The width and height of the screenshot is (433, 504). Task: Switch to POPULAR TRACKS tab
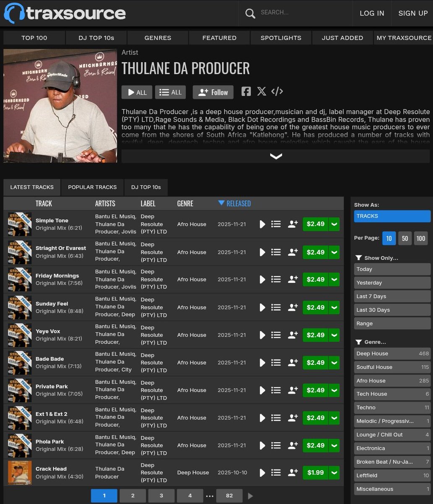[x=92, y=187]
